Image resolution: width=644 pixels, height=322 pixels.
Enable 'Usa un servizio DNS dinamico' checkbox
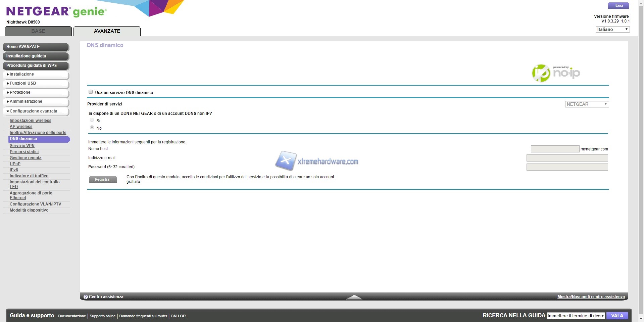click(x=91, y=92)
